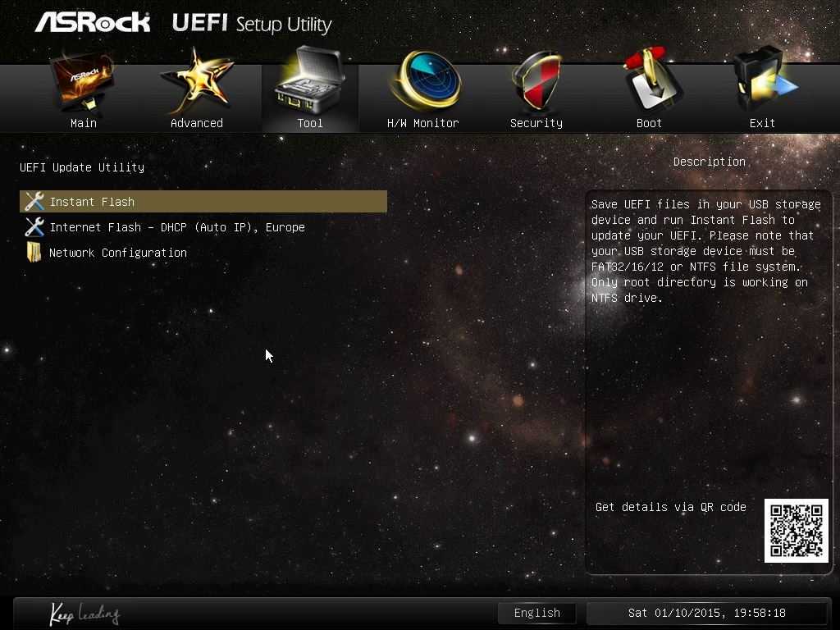
Task: Open the Security tab label
Action: tap(536, 123)
